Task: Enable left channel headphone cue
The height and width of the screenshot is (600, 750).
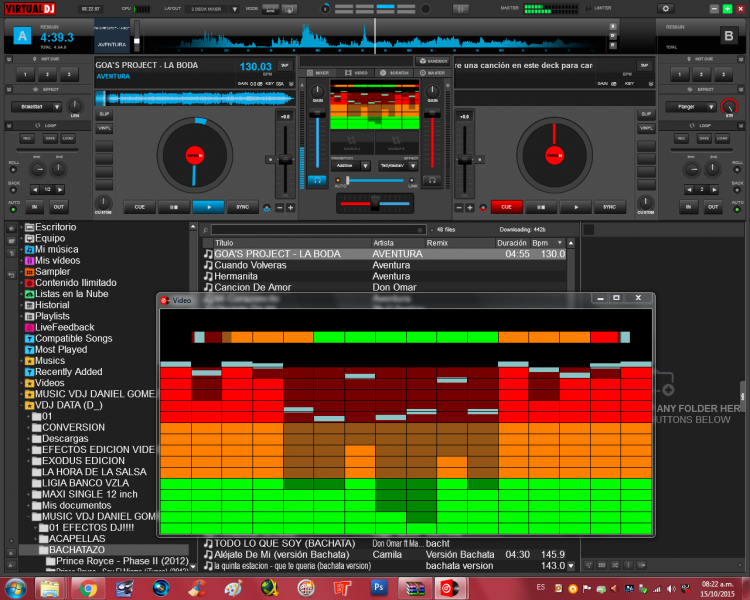Action: pyautogui.click(x=316, y=181)
